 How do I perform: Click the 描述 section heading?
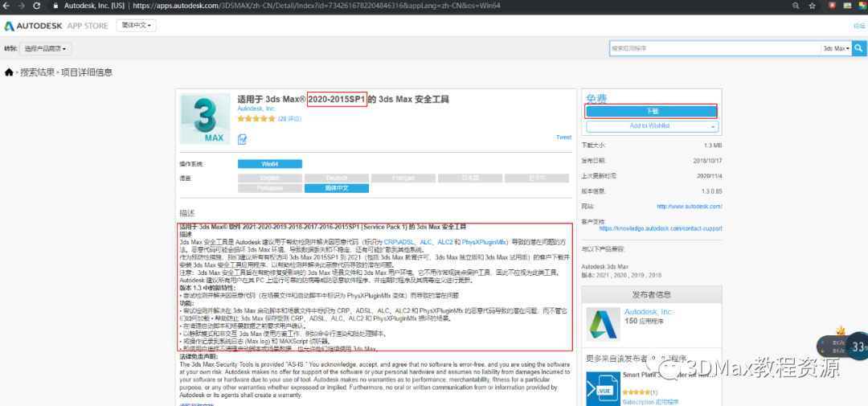(186, 213)
